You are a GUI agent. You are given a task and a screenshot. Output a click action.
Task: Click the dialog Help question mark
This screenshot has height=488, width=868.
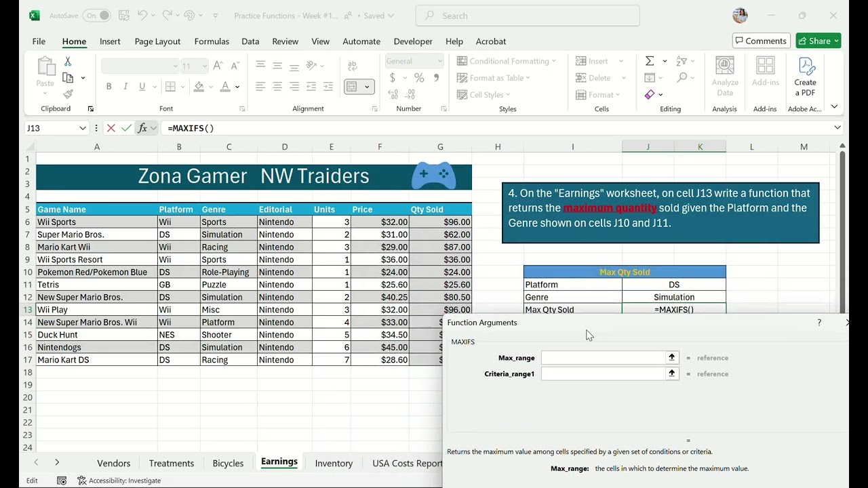(819, 323)
